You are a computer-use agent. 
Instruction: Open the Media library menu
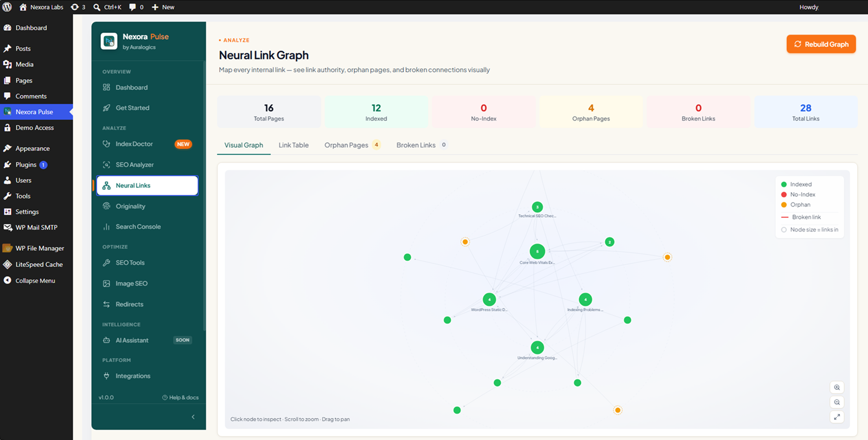click(x=36, y=64)
